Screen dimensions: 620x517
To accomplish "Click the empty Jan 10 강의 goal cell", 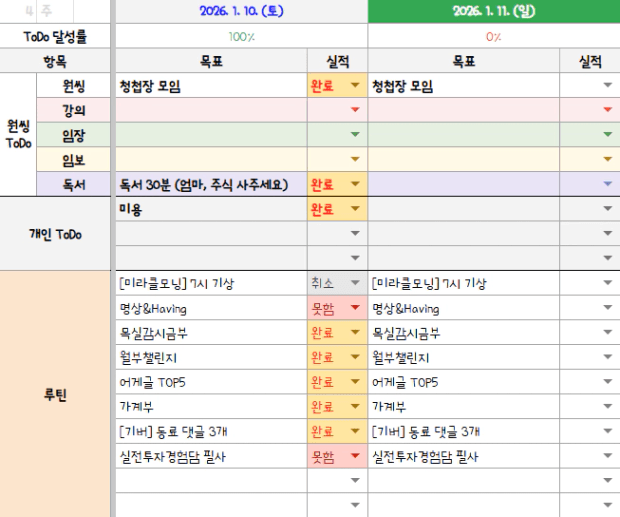I will 211,110.
